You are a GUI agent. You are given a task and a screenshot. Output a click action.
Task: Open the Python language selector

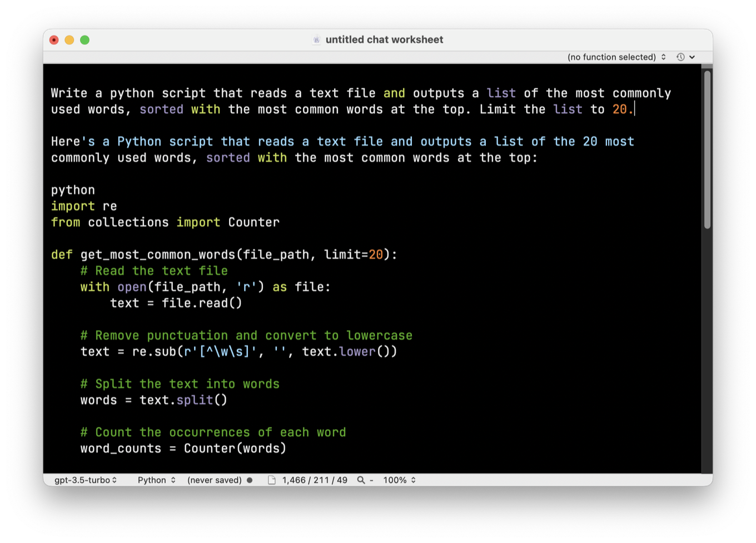click(156, 480)
